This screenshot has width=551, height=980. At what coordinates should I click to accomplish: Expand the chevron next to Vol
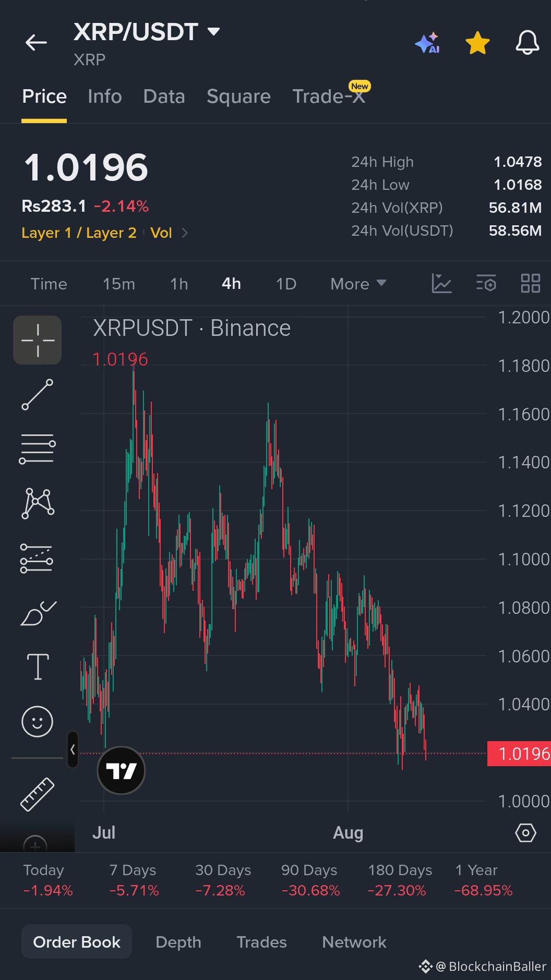tap(184, 233)
